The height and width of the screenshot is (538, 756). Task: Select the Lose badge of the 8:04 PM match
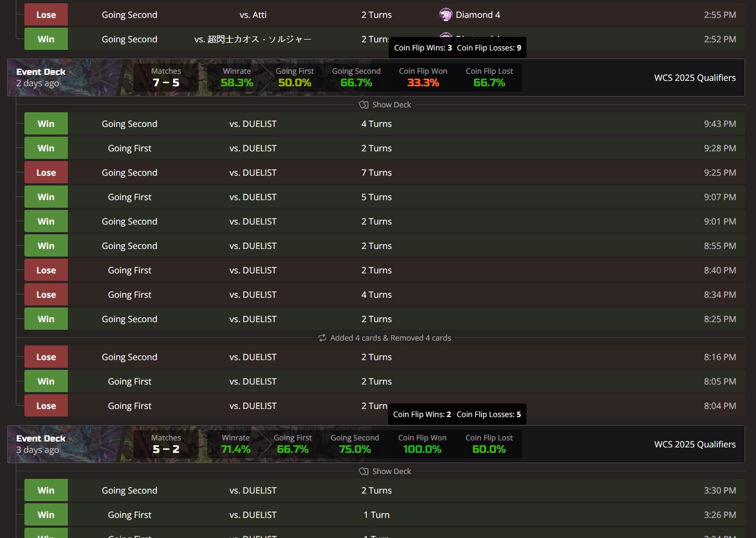[x=46, y=406]
